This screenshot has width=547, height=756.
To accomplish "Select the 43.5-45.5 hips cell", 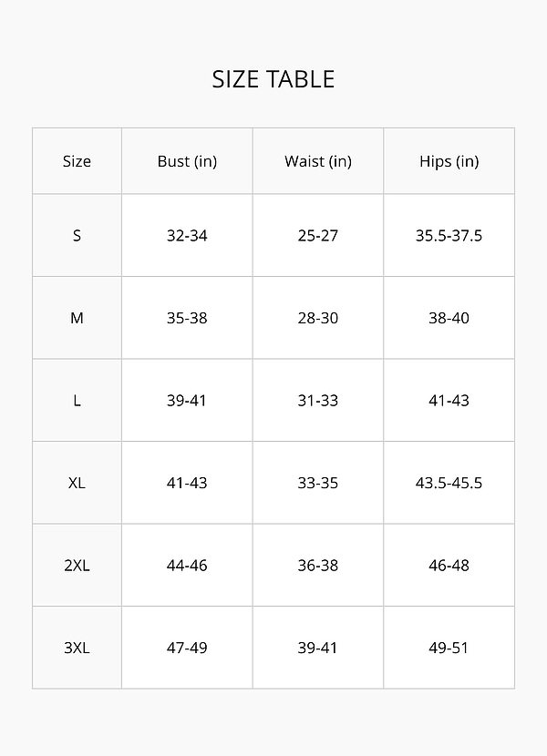I will click(x=449, y=483).
